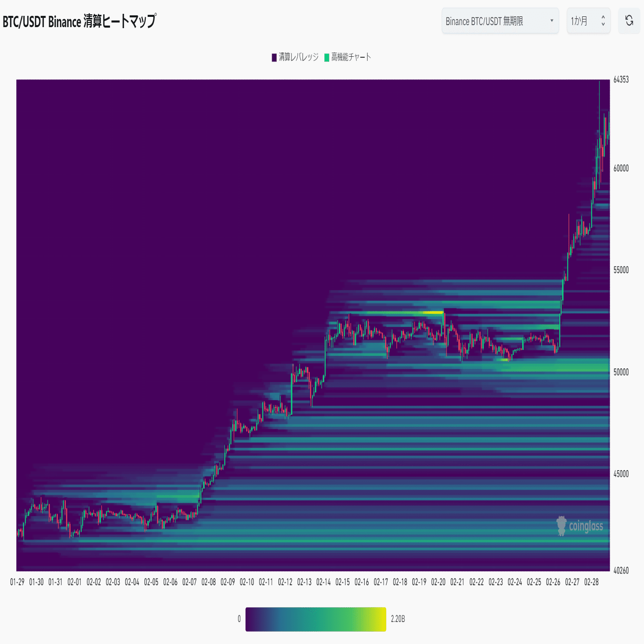The image size is (644, 644).
Task: Click the 02-28 date axis label
Action: pos(591,582)
